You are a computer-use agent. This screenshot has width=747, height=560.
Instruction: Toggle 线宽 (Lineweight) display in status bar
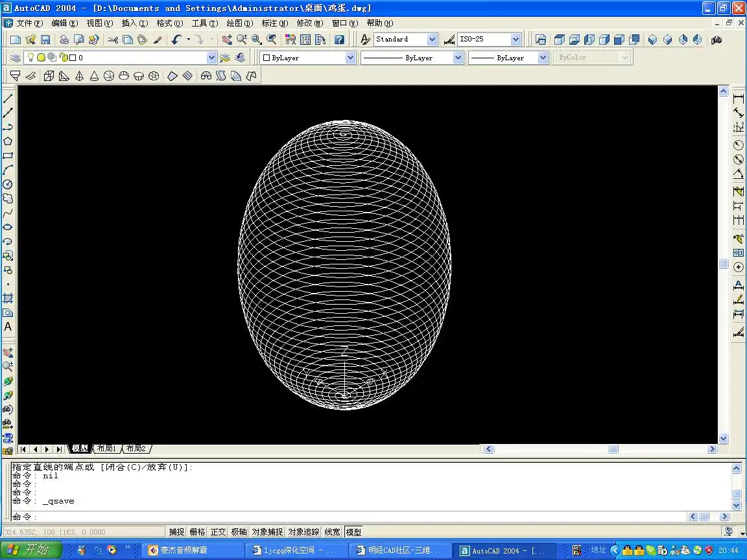pyautogui.click(x=333, y=532)
